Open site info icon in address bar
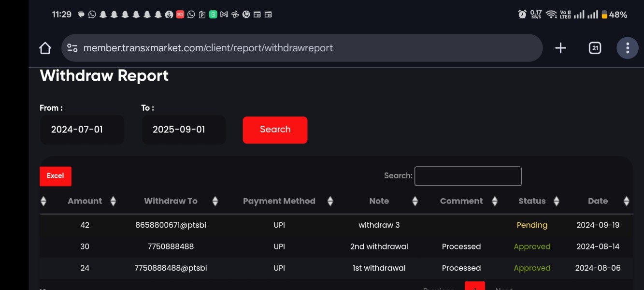This screenshot has height=290, width=644. click(x=72, y=48)
